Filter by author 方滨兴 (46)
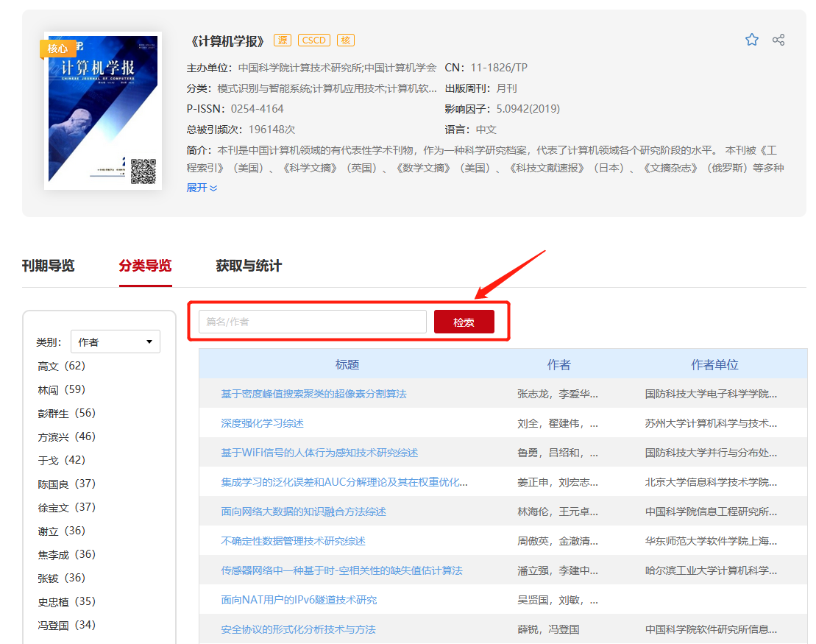Image resolution: width=816 pixels, height=644 pixels. point(67,436)
